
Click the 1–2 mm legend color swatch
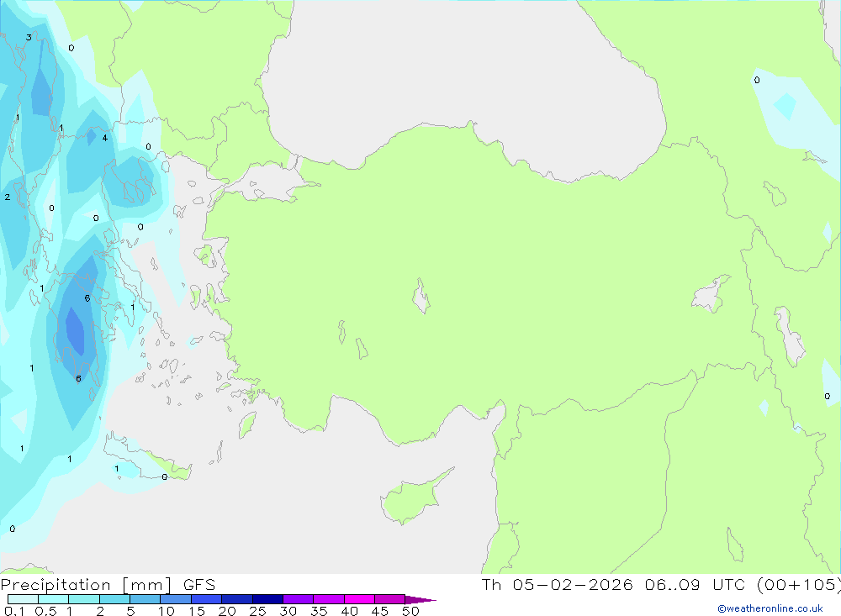pyautogui.click(x=83, y=599)
